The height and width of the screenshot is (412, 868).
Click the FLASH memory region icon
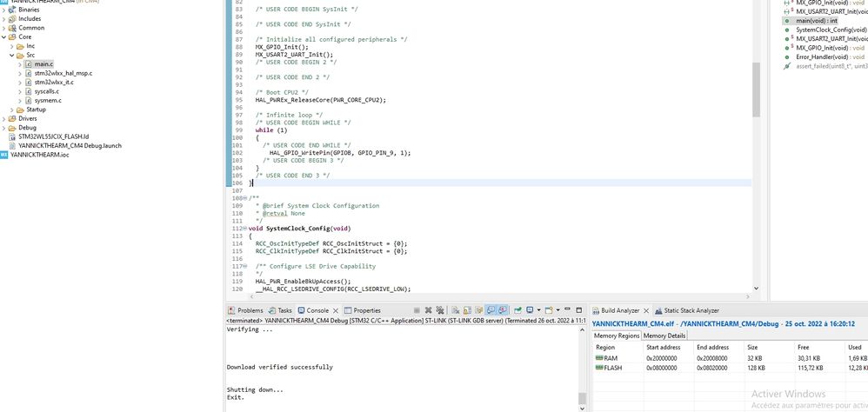coord(599,368)
